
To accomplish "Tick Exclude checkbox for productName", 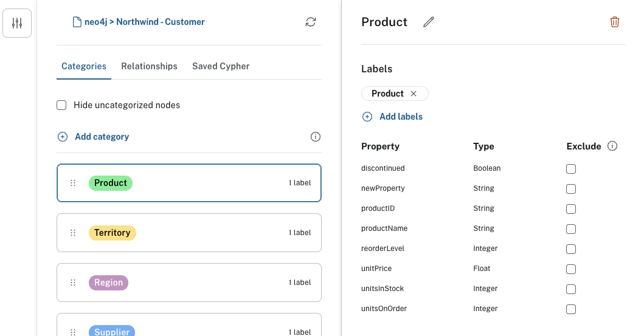I will (x=571, y=229).
